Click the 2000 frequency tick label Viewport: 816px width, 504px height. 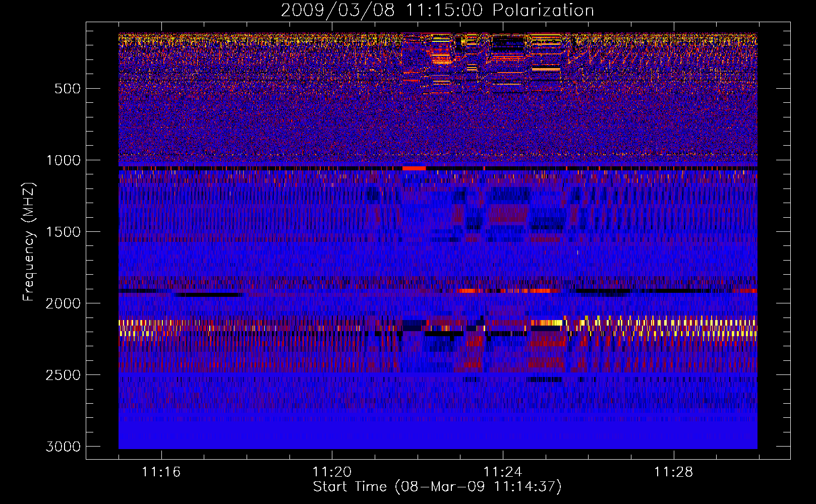click(63, 303)
